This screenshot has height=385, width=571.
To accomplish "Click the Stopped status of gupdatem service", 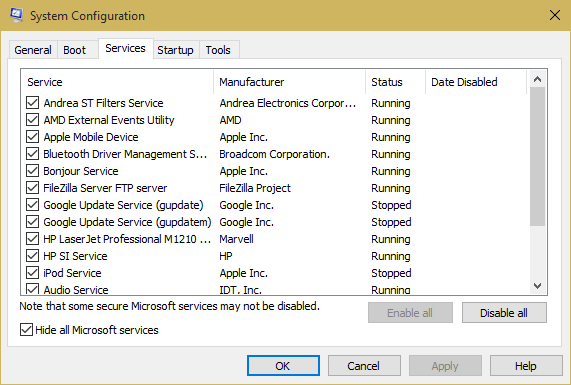I will [x=391, y=222].
